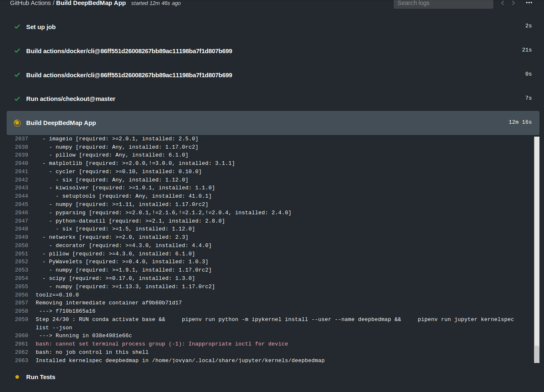The width and height of the screenshot is (544, 392).
Task: Click the Build DeepBedMap App title in the header
Action: click(x=91, y=3)
